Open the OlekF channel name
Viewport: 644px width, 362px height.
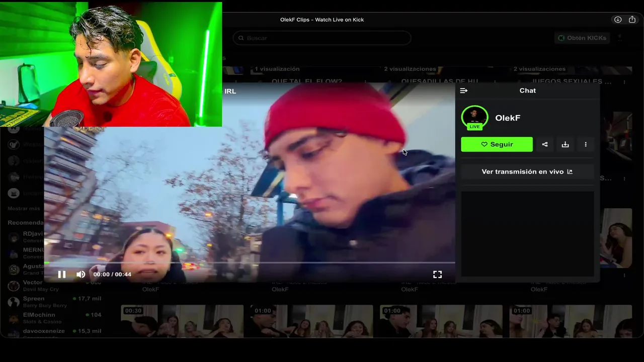coord(508,118)
